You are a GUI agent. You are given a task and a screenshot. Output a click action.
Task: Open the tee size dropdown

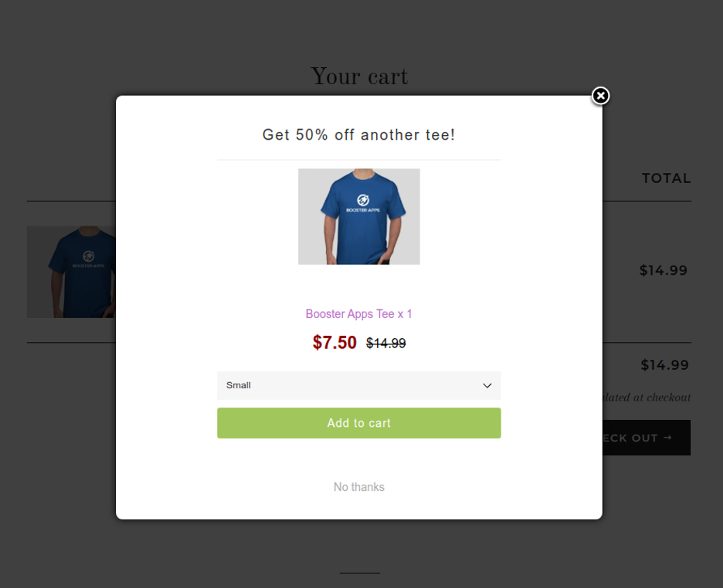359,385
